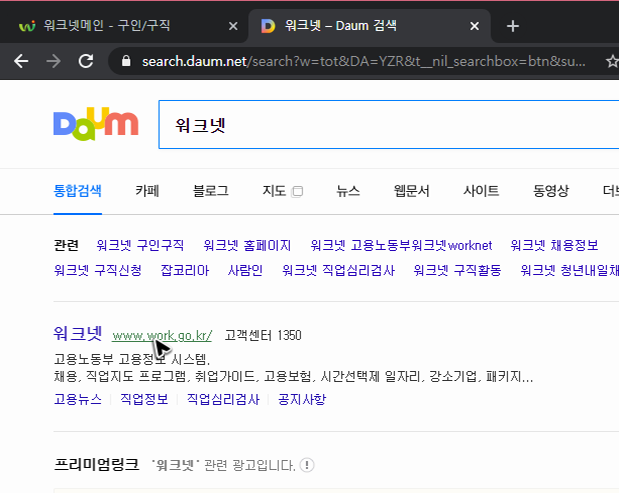Focus the Daum search box containing 워크넷
This screenshot has width=619, height=493.
(389, 124)
